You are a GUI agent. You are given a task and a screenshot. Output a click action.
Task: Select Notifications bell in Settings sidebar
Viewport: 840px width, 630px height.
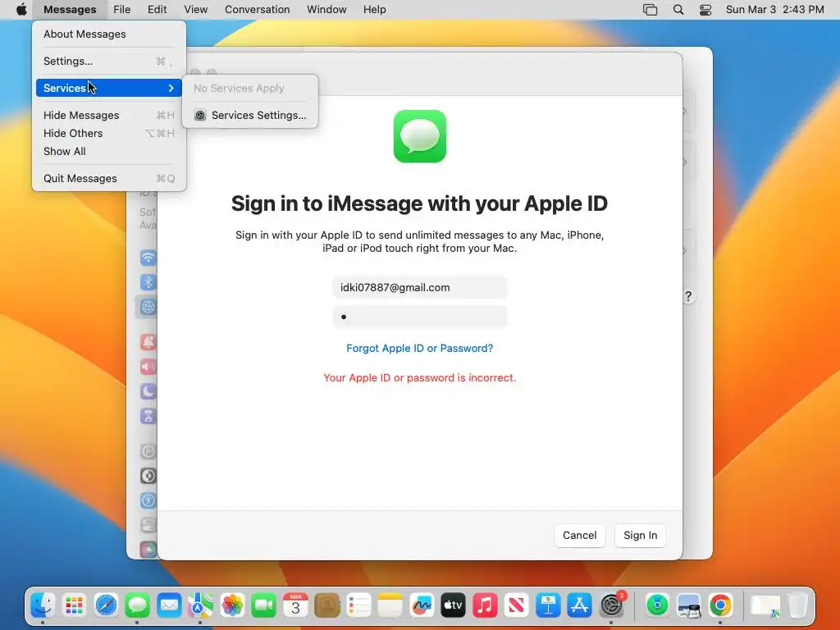pyautogui.click(x=148, y=342)
